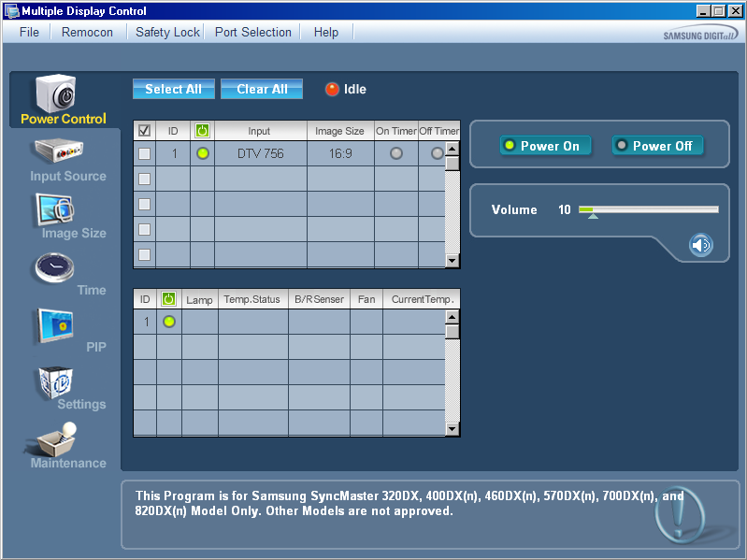Open the Time clock icon
The height and width of the screenshot is (560, 747).
(54, 267)
